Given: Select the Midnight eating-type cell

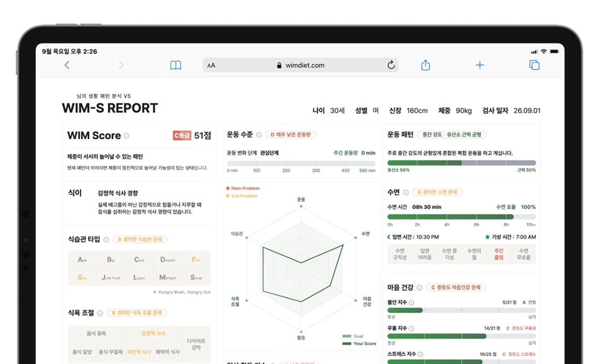Looking at the screenshot, I should click(x=167, y=278).
